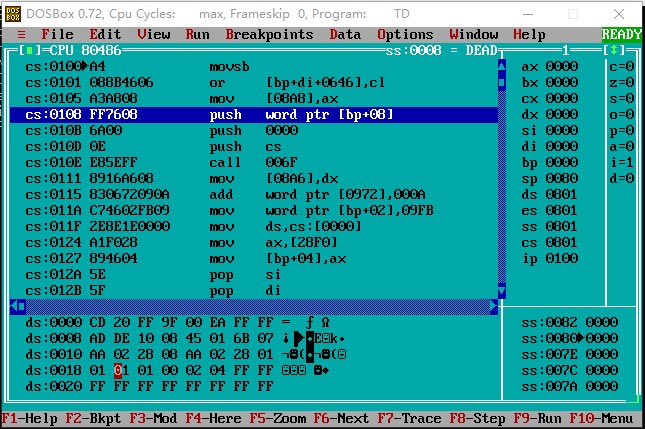Open the Data menu
The width and height of the screenshot is (645, 429).
click(x=345, y=35)
